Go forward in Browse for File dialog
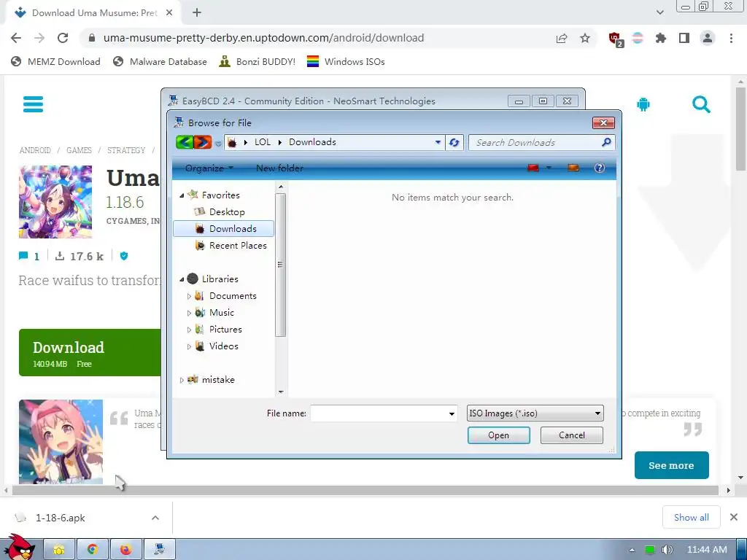The image size is (747, 560). click(x=203, y=142)
